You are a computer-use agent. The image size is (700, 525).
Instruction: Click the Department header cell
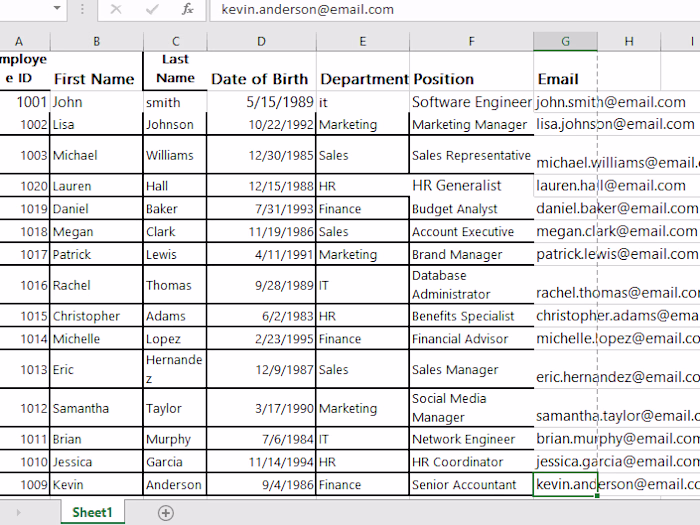[362, 71]
